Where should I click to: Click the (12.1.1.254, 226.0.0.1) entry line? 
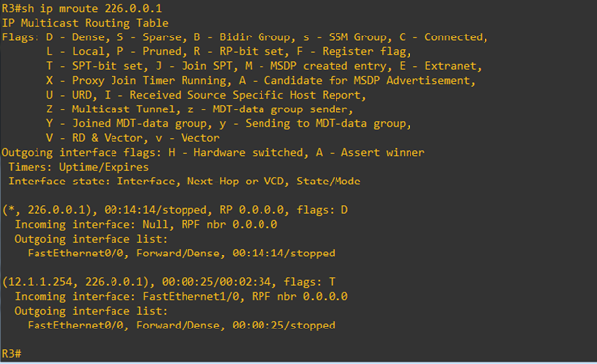coord(169,282)
